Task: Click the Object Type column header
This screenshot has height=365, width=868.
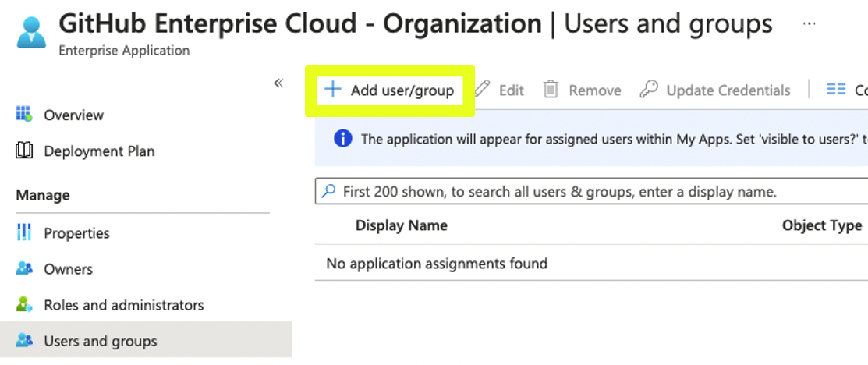Action: (822, 225)
